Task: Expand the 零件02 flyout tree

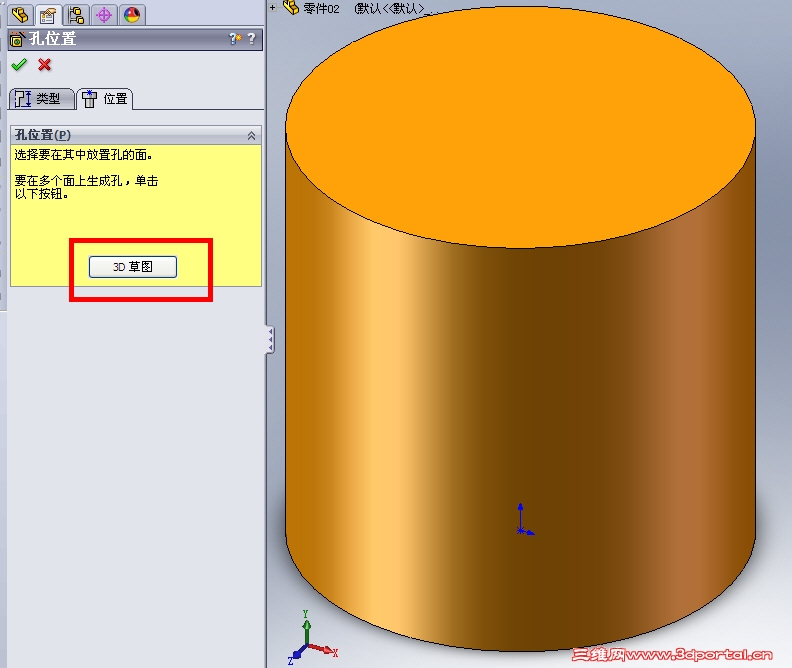Action: (x=273, y=8)
